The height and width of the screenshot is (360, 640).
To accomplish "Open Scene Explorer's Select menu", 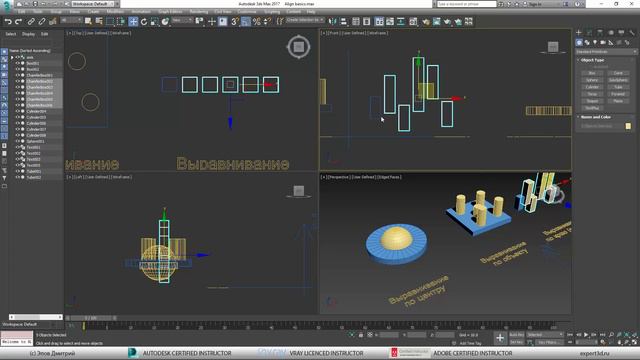I will (x=11, y=34).
